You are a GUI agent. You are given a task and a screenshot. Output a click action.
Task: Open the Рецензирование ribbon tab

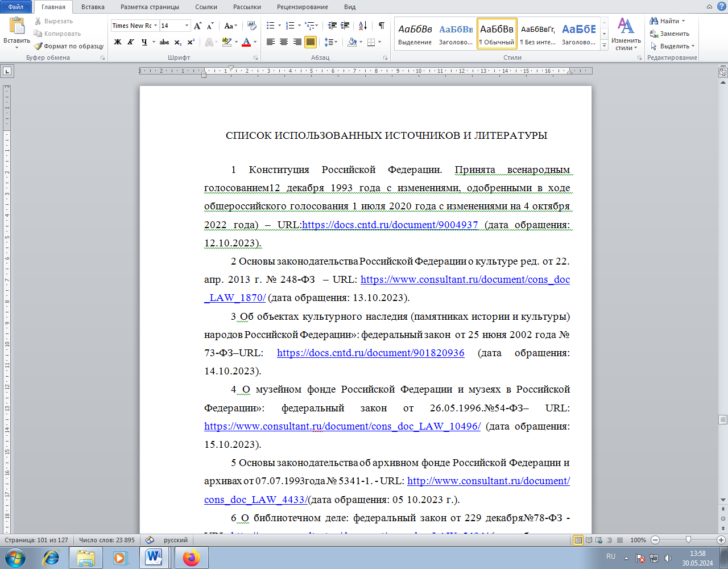coord(302,7)
